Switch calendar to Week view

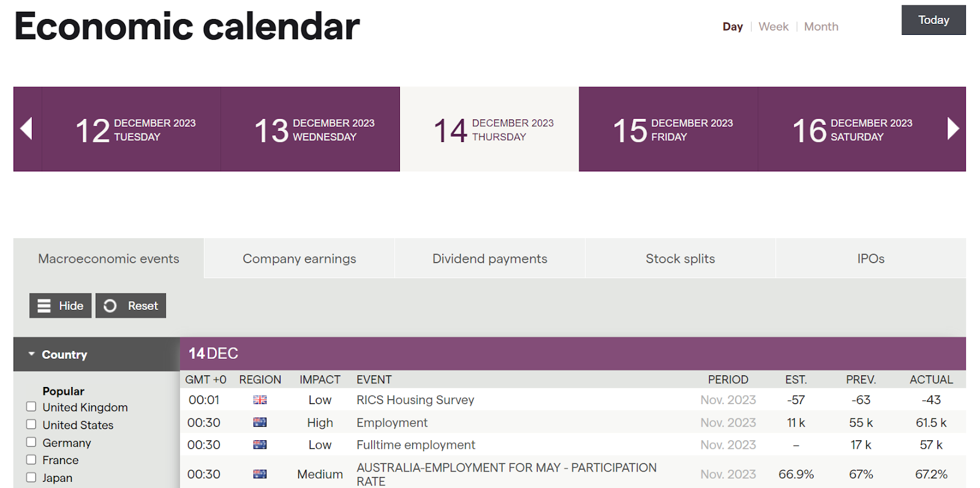click(x=773, y=27)
